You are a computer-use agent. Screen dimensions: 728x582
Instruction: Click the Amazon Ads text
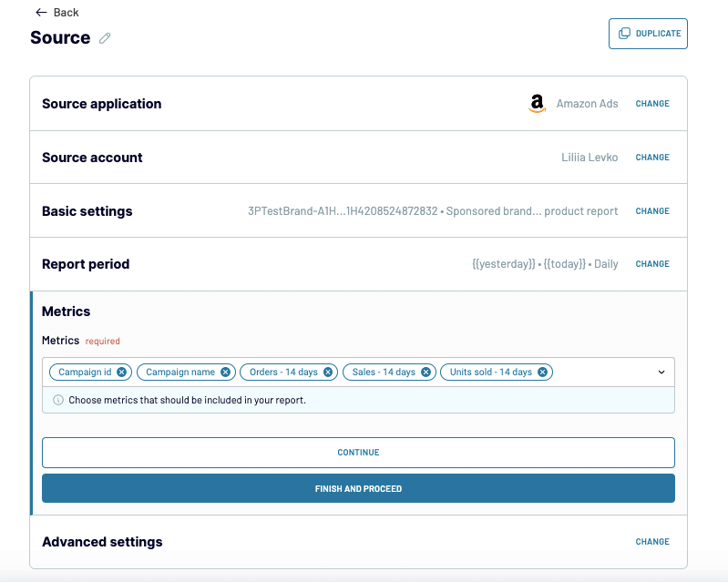point(587,104)
